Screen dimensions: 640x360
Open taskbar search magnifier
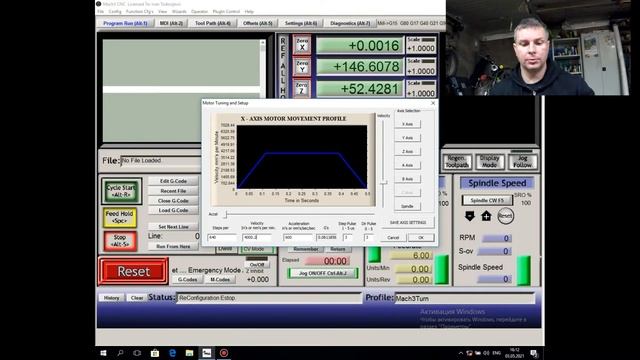point(120,353)
